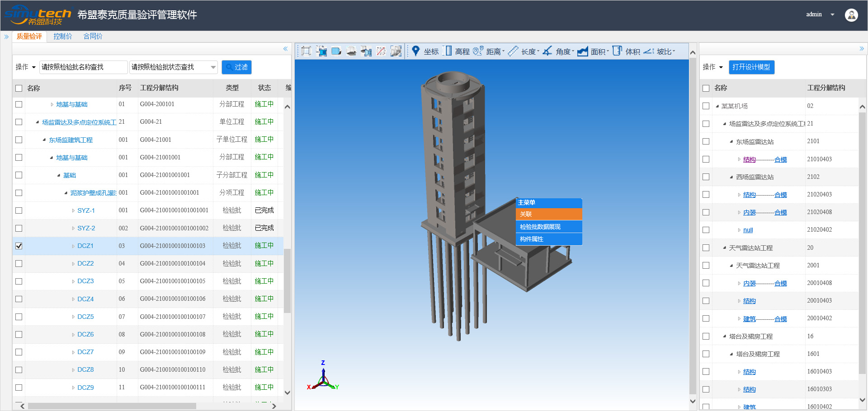Viewport: 868px width, 411px height.
Task: Select the 坡比 slope ratio tool
Action: pos(659,51)
